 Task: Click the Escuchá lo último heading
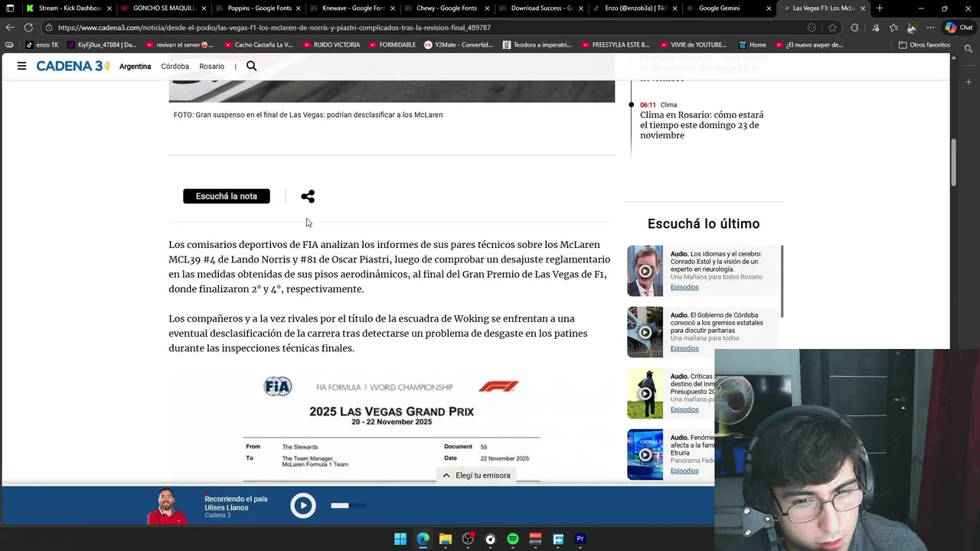pyautogui.click(x=704, y=224)
